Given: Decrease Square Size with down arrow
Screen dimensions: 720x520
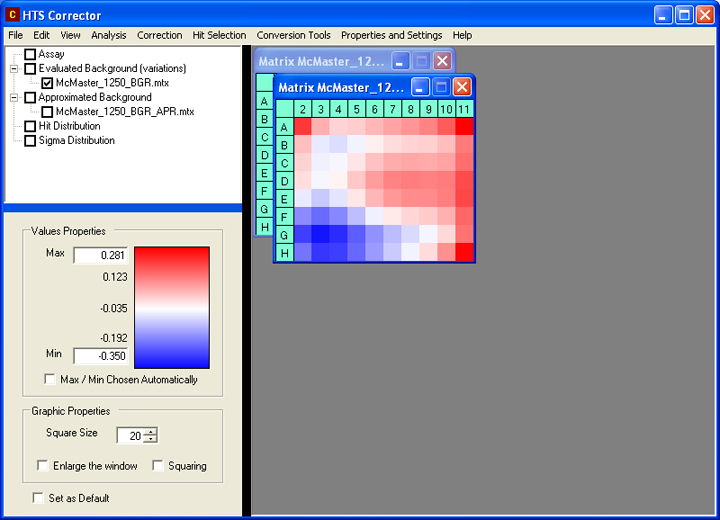Looking at the screenshot, I should [x=150, y=439].
